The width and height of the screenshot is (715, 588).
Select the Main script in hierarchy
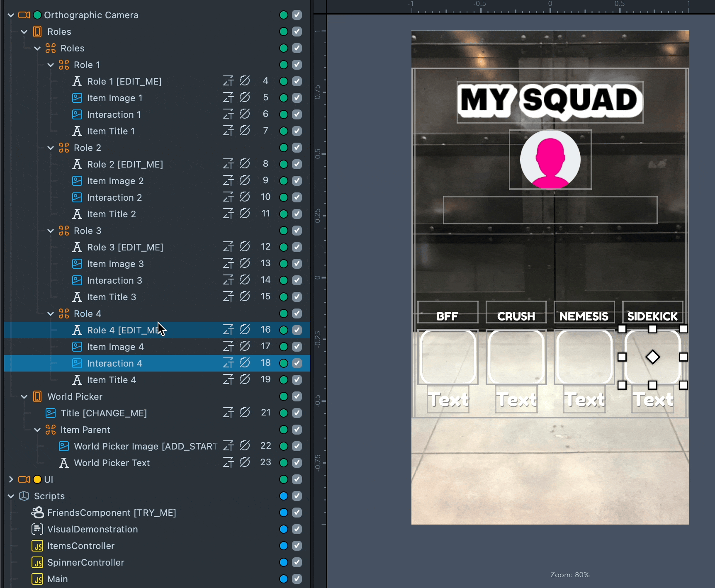[x=57, y=579]
